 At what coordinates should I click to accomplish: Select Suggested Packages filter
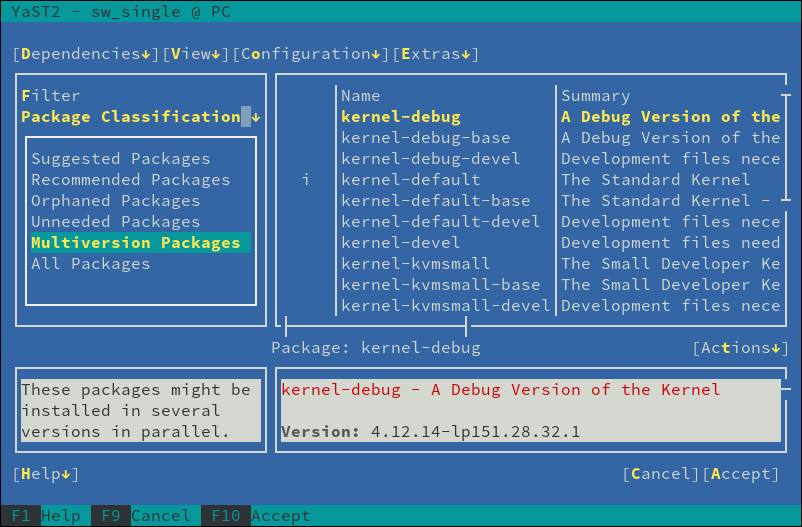[120, 159]
